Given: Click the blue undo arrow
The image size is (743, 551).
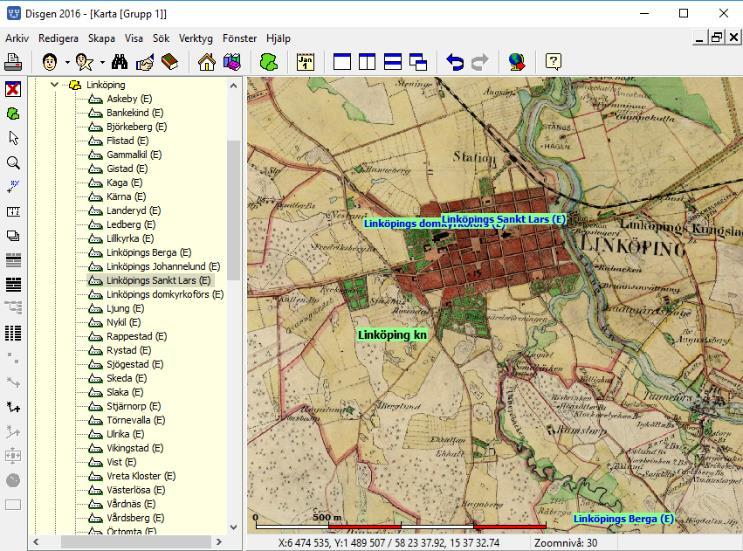Looking at the screenshot, I should pos(455,62).
